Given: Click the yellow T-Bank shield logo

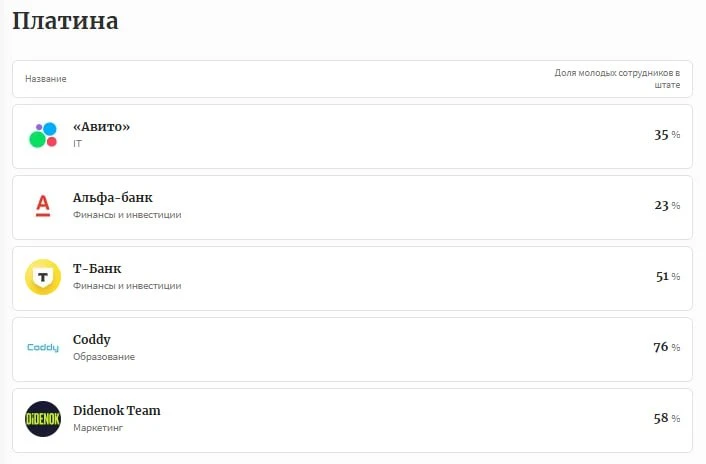Looking at the screenshot, I should 43,277.
